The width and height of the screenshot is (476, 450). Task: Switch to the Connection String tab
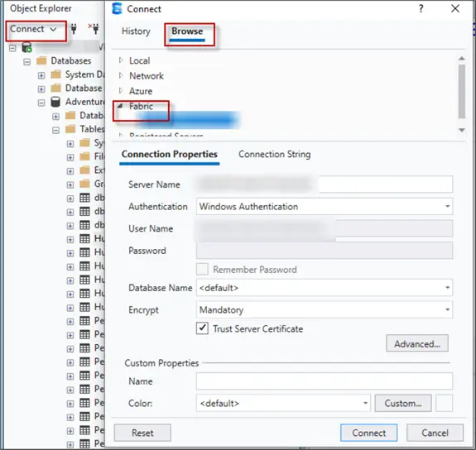tap(275, 154)
